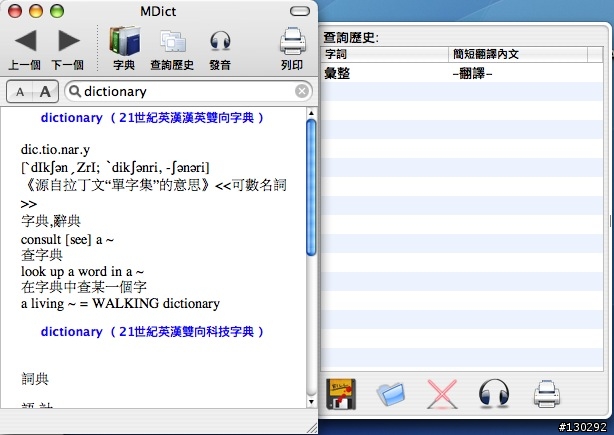The width and height of the screenshot is (614, 435).
Task: Click the -翻譯- cell in history list
Action: (x=472, y=73)
